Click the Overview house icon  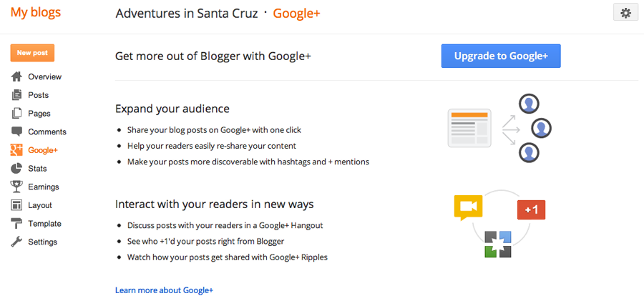coord(16,77)
